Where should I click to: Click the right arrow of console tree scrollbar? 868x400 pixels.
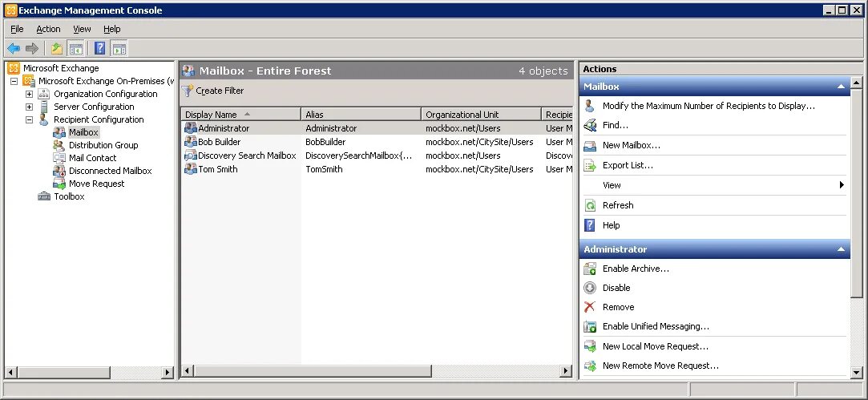click(x=168, y=372)
